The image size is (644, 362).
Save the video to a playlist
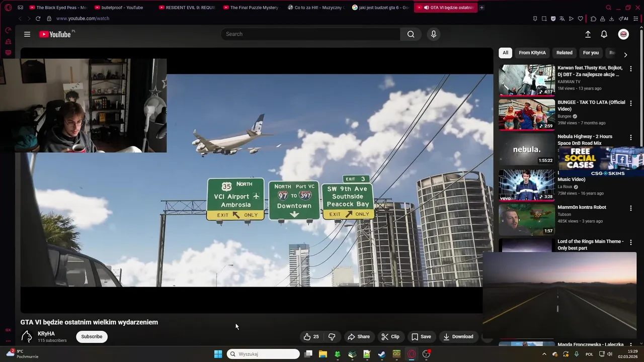421,337
